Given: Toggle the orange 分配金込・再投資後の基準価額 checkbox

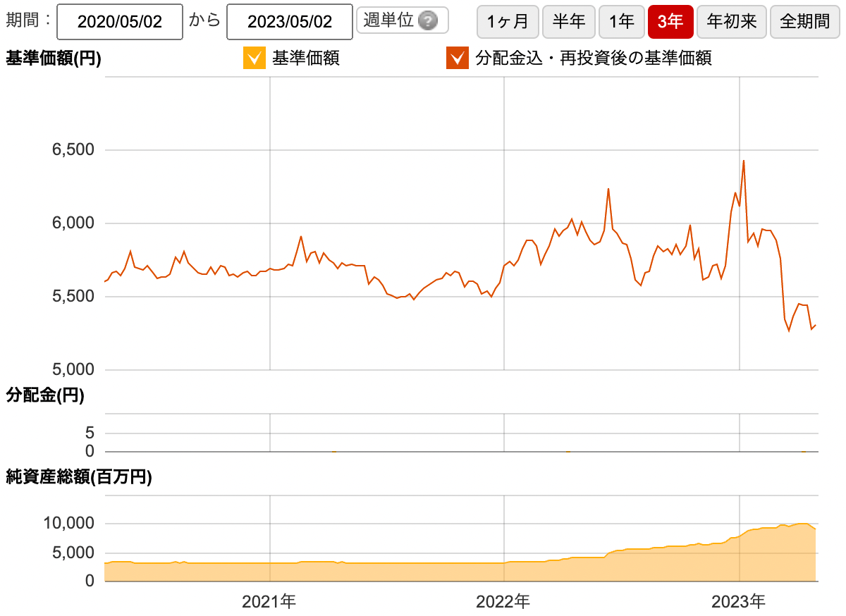Looking at the screenshot, I should click(x=458, y=58).
